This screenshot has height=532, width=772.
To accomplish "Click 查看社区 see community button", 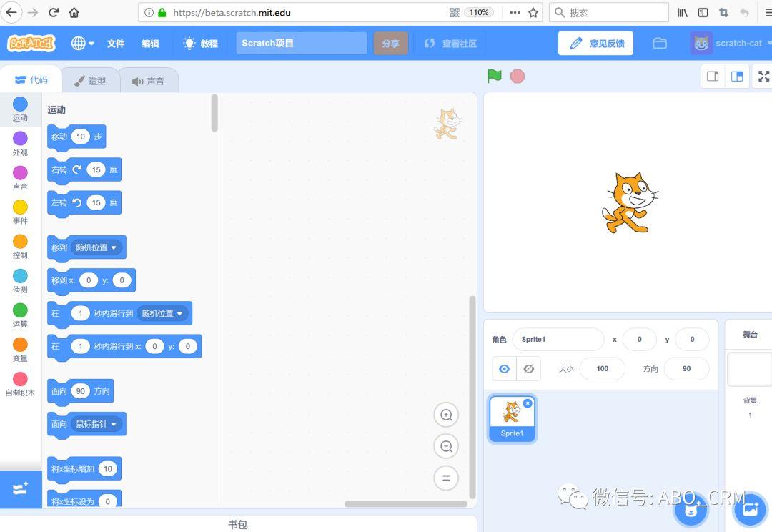I will coord(450,44).
